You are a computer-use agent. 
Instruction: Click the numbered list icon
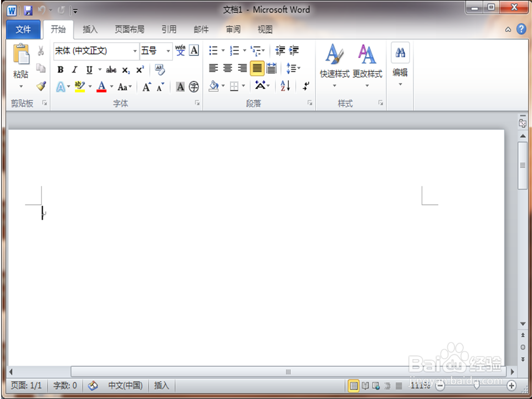pyautogui.click(x=234, y=50)
